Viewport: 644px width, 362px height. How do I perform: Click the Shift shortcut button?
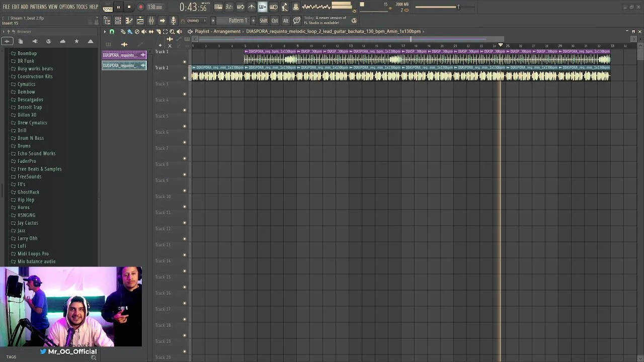coord(264,21)
